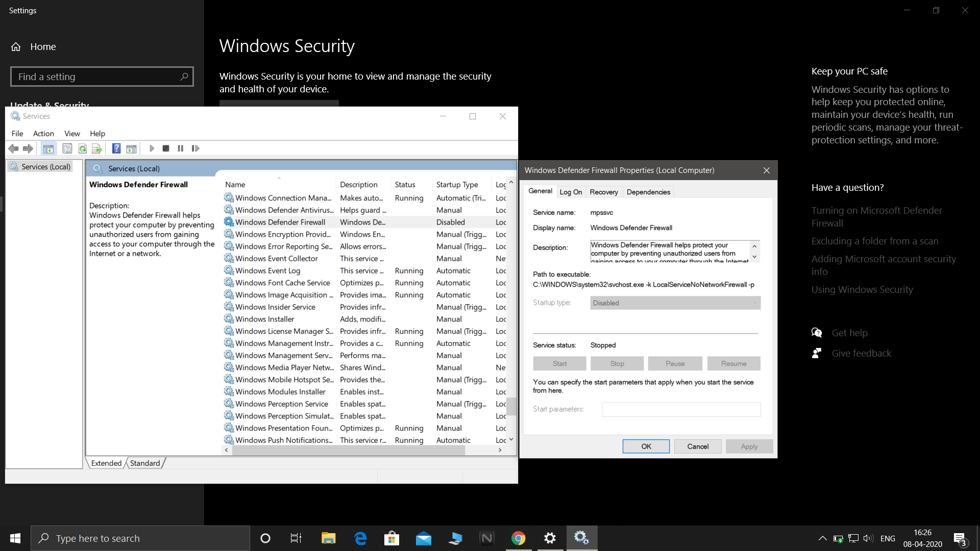980x551 pixels.
Task: Click the Back arrow in Services toolbar
Action: pyautogui.click(x=14, y=148)
